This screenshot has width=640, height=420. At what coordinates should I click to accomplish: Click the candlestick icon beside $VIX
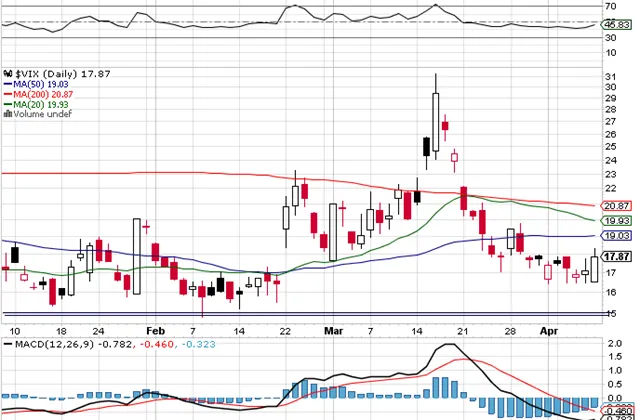coord(8,74)
